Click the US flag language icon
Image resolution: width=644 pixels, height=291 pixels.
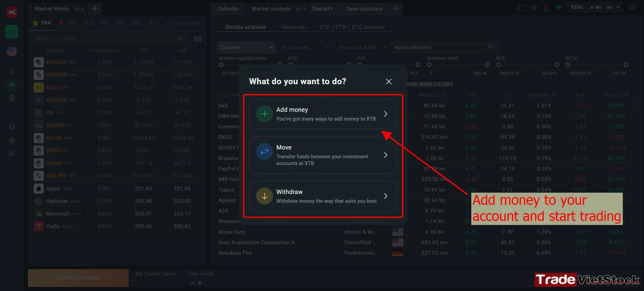pos(12,51)
